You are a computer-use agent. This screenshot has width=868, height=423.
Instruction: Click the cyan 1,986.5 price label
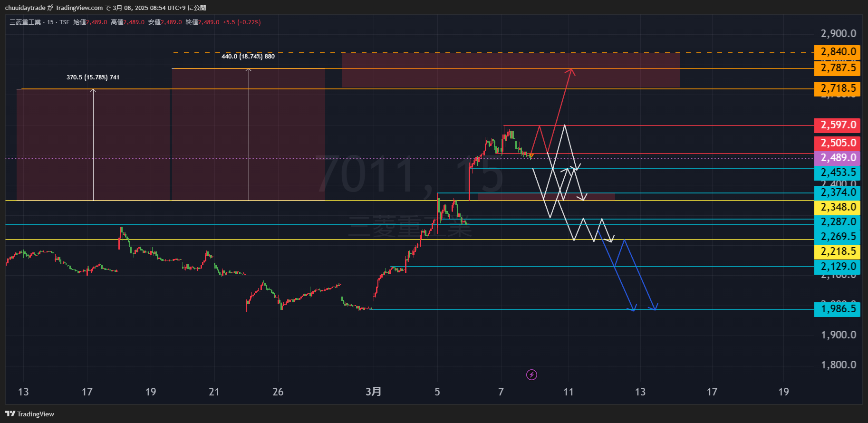pos(838,309)
